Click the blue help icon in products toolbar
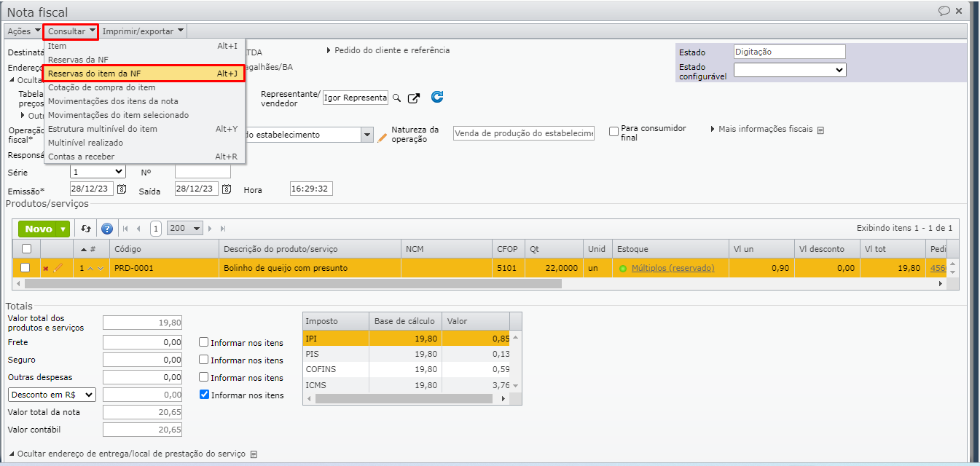The image size is (980, 466). point(106,229)
